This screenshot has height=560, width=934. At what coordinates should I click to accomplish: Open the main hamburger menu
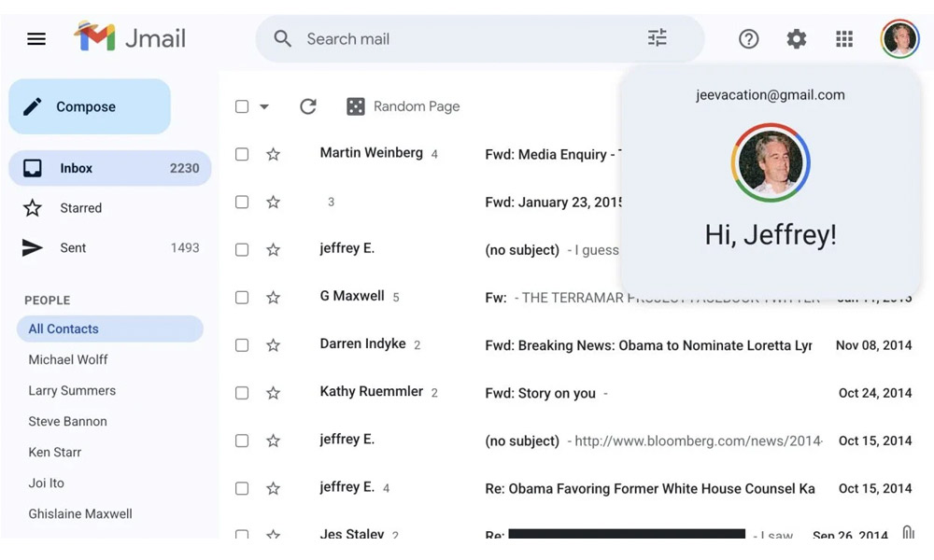[x=36, y=39]
